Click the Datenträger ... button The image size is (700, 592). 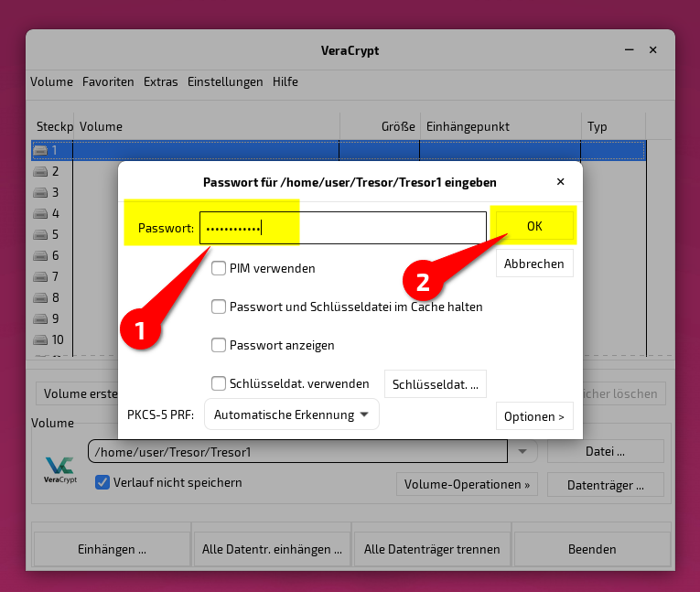pyautogui.click(x=606, y=485)
